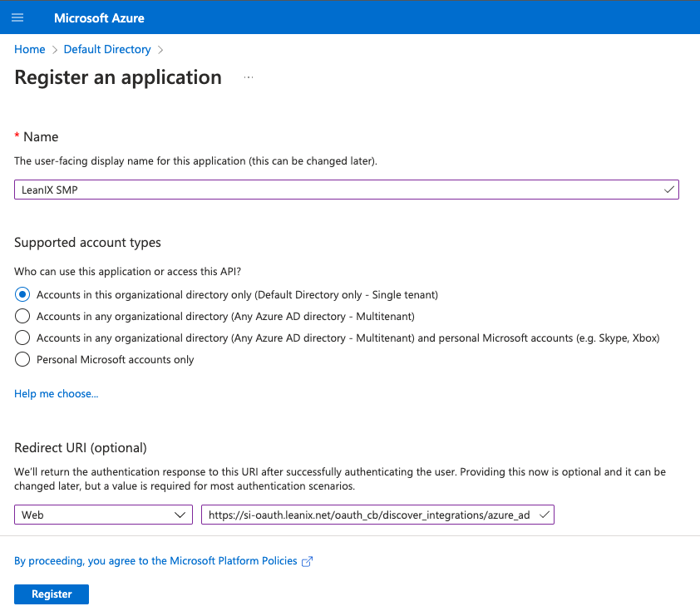Click external link icon beside Platform Policies
This screenshot has width=700, height=616.
click(307, 561)
